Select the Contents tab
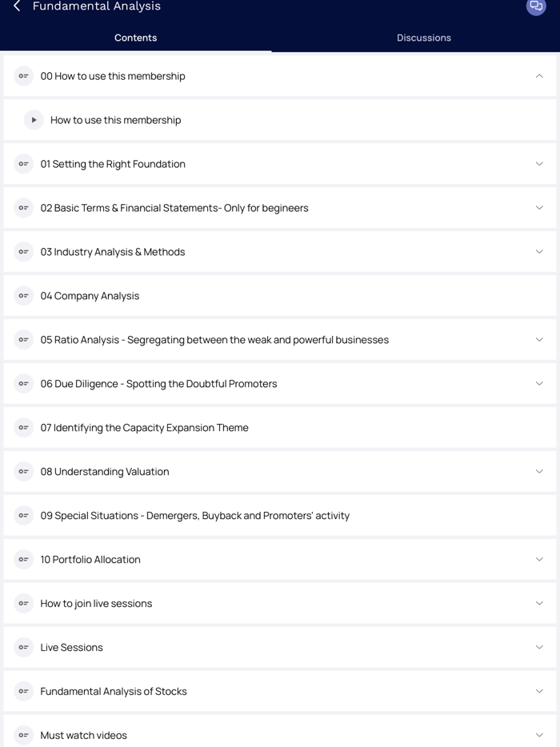 136,38
